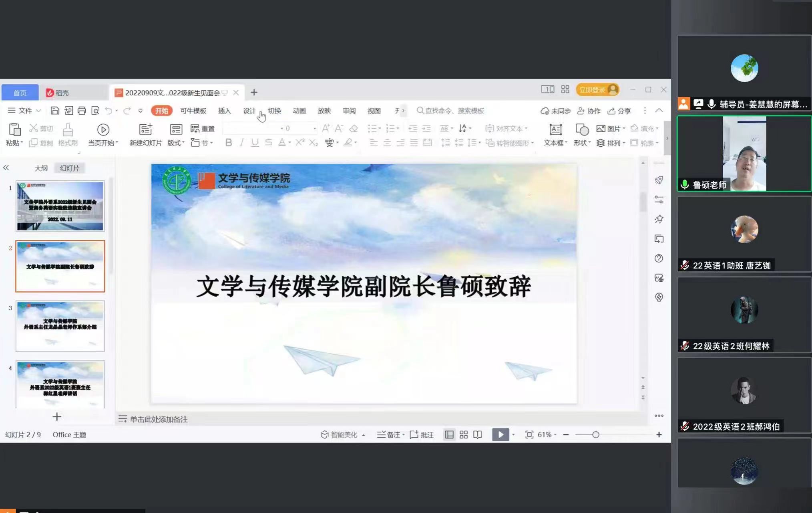Toggle reading view in status bar
This screenshot has height=513, width=812.
[477, 434]
